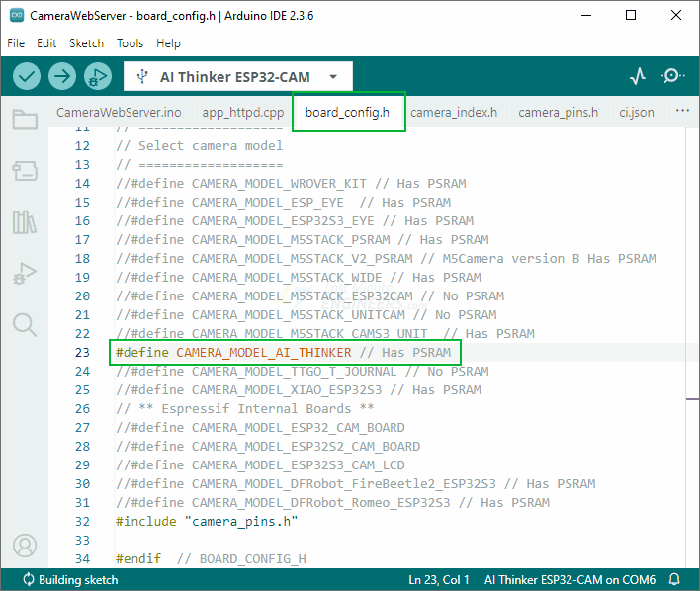
Task: Click the Verify sketch checkmark button
Action: tap(27, 76)
